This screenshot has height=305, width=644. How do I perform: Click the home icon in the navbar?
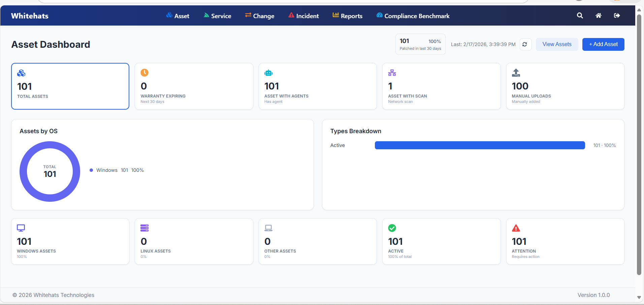point(599,15)
